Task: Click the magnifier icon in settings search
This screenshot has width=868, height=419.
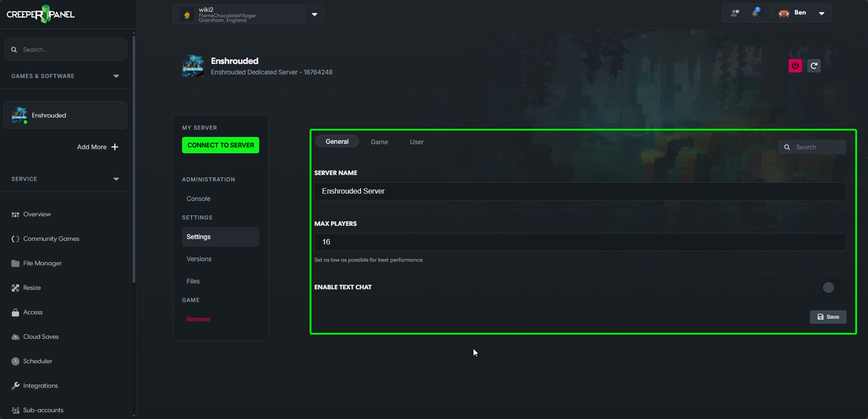Action: click(787, 147)
